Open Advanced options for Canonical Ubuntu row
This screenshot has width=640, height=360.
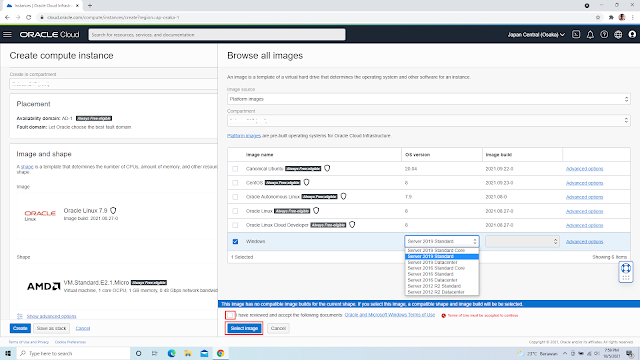coord(584,169)
